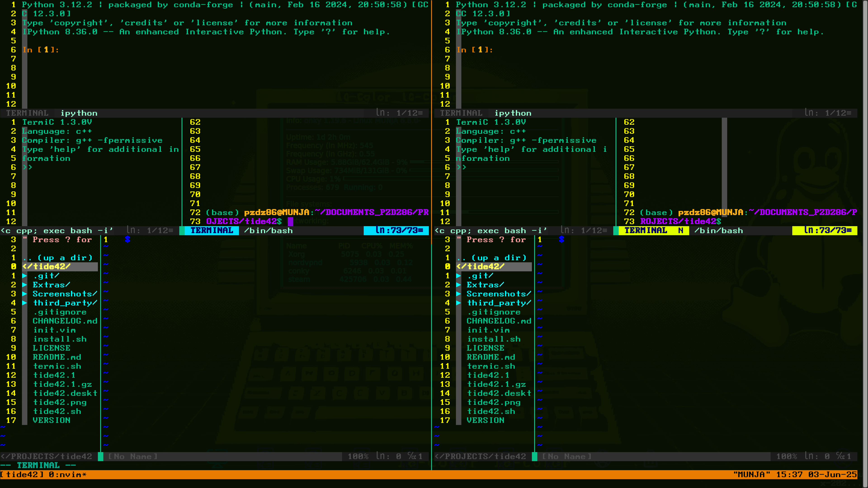
Task: Expand the .git folder arrow in left file tree
Action: pyautogui.click(x=25, y=276)
